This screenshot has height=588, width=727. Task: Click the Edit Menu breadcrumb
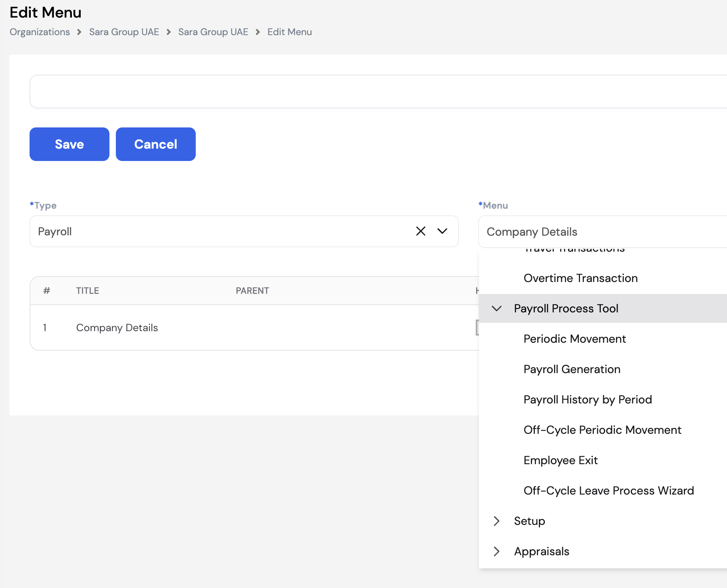[x=290, y=32]
